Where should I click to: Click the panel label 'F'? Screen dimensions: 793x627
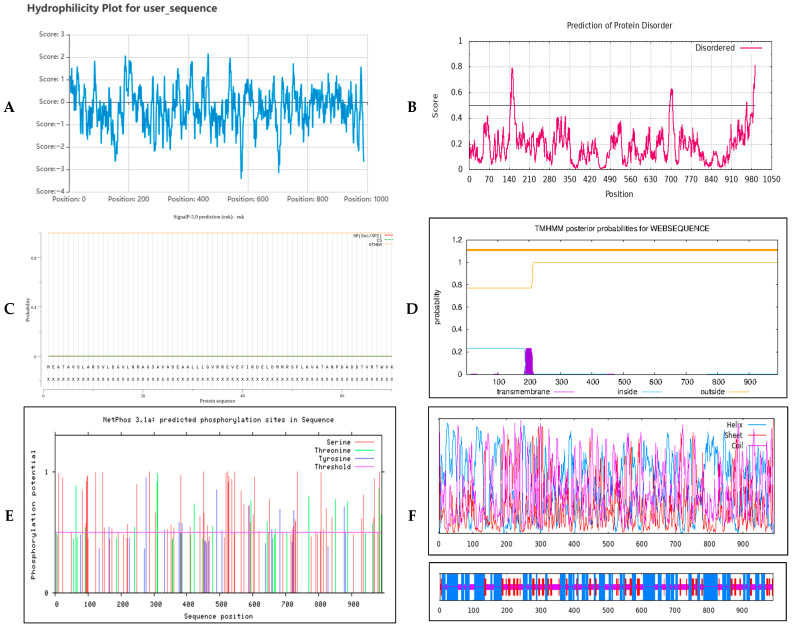coord(412,516)
